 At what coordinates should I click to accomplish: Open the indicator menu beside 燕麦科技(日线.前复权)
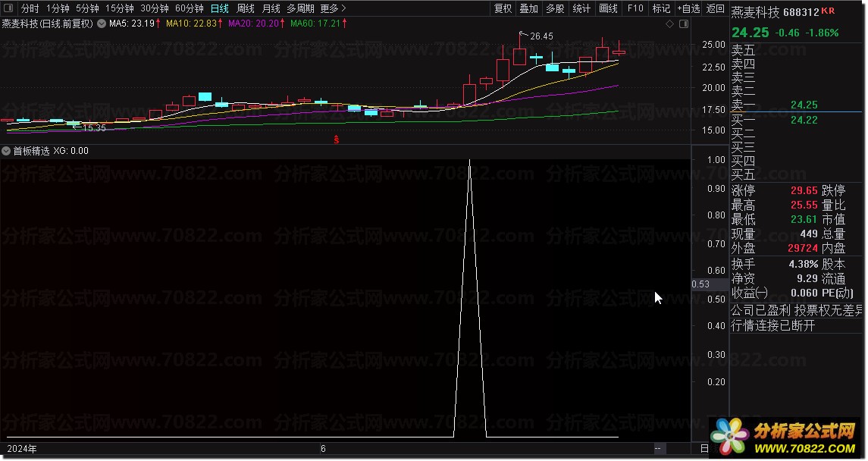pyautogui.click(x=102, y=24)
